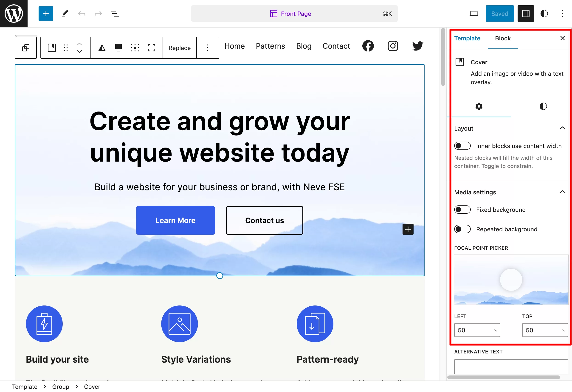The image size is (572, 392).
Task: Click the Settings gear icon in Block panel
Action: (479, 106)
